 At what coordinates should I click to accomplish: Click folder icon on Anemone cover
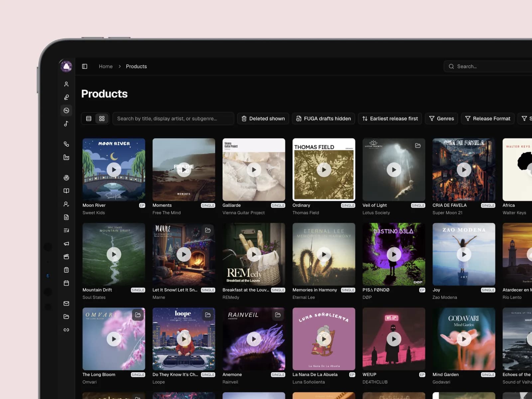pyautogui.click(x=278, y=315)
